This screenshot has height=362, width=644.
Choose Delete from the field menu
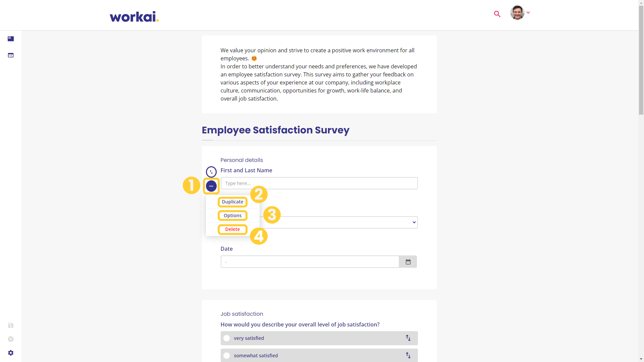coord(232,229)
